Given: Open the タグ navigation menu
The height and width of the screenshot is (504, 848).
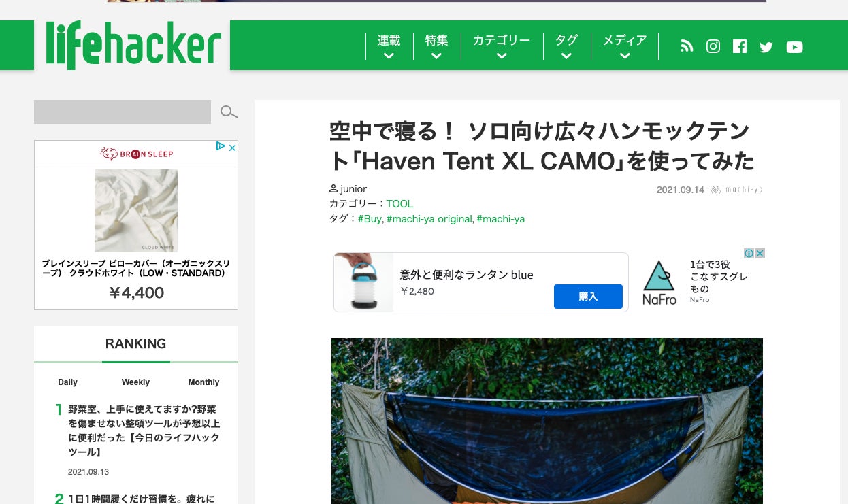Looking at the screenshot, I should pos(566,46).
